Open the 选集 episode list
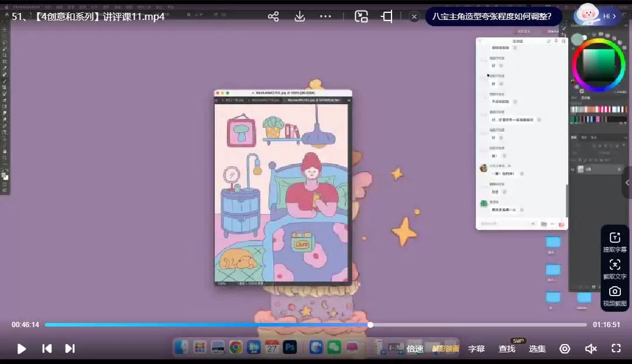632x364 pixels. coord(537,349)
